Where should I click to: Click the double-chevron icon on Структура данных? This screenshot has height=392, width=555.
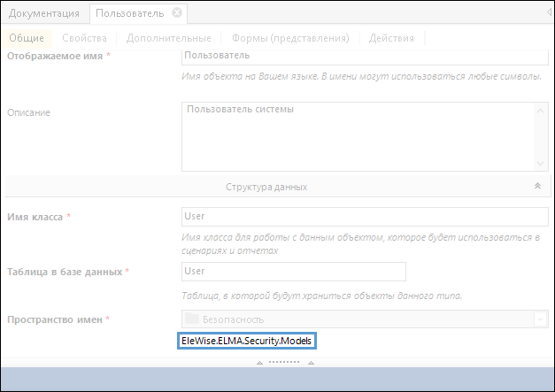[x=536, y=187]
